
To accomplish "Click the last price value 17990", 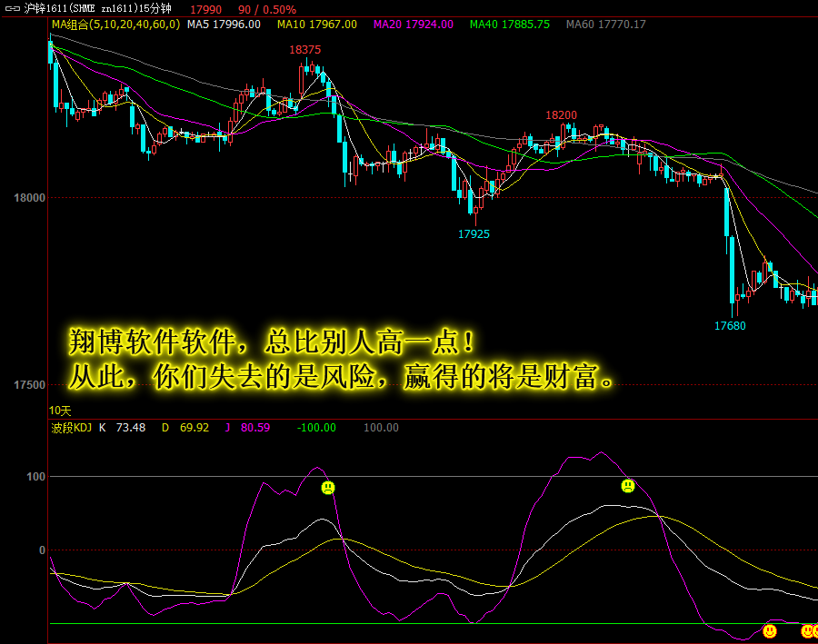I will click(x=205, y=9).
